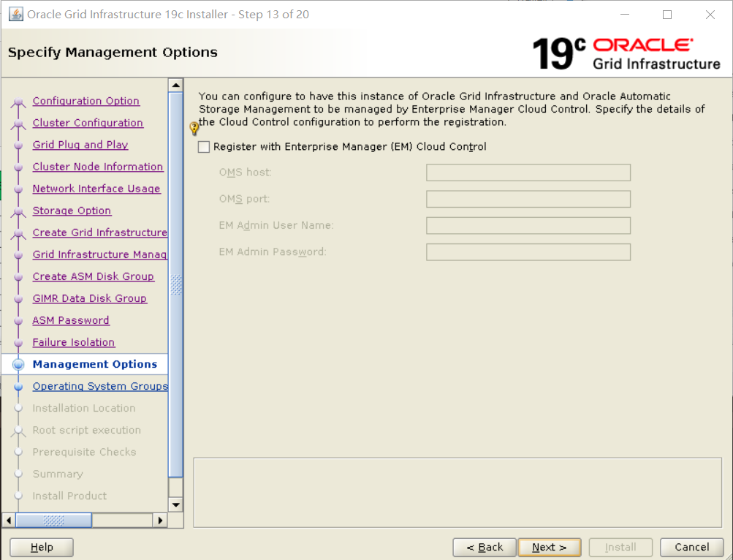Image resolution: width=733 pixels, height=560 pixels.
Task: Minimize the installer window
Action: (625, 15)
